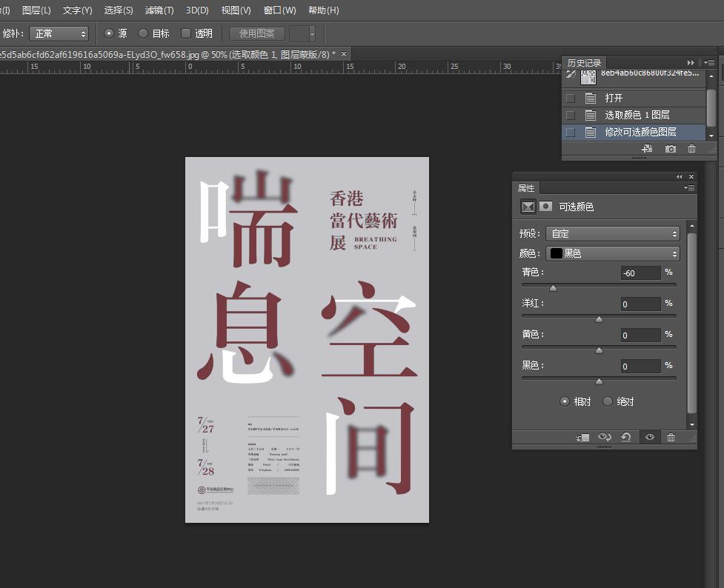Image resolution: width=724 pixels, height=588 pixels.
Task: Click the 使用图案 button
Action: tap(256, 33)
